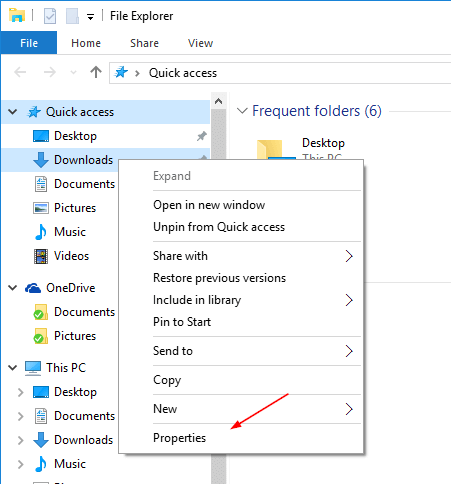Screen dimensions: 451x484
Task: Select Music folder under Quick access
Action: pos(70,232)
